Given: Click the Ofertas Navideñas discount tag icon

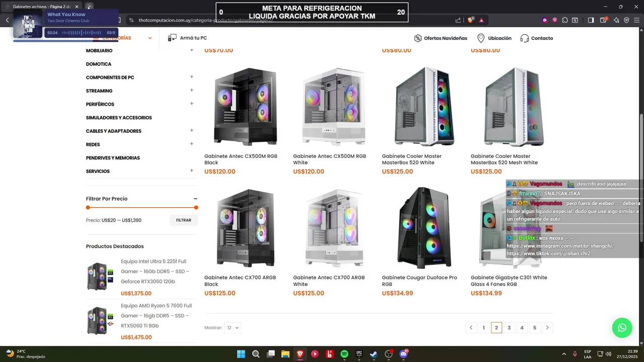Looking at the screenshot, I should [418, 38].
